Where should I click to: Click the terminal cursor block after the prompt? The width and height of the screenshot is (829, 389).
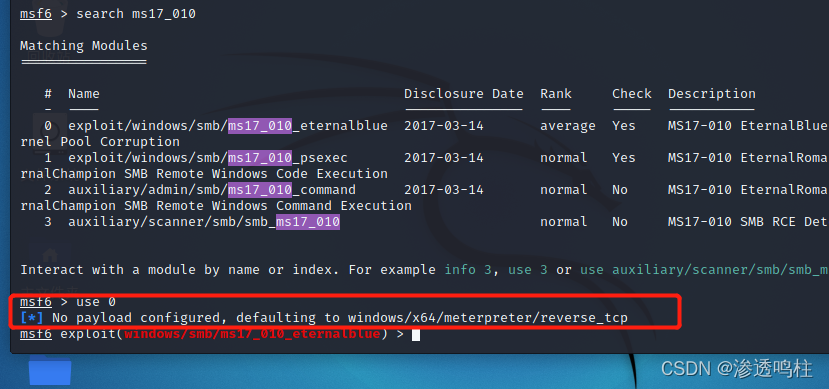[x=416, y=335]
